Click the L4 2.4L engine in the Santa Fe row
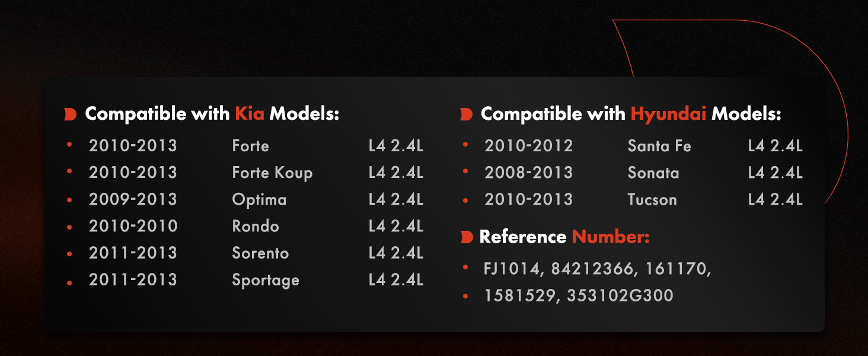This screenshot has width=868, height=356. 776,146
